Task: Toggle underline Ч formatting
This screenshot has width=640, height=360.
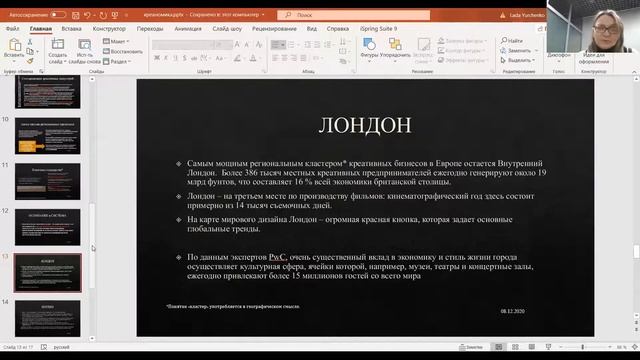Action: [176, 58]
